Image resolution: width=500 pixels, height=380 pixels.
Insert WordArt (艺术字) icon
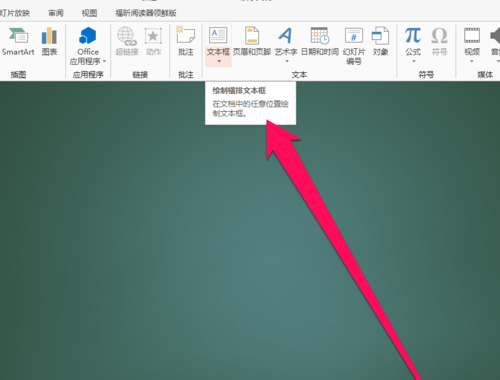(286, 35)
